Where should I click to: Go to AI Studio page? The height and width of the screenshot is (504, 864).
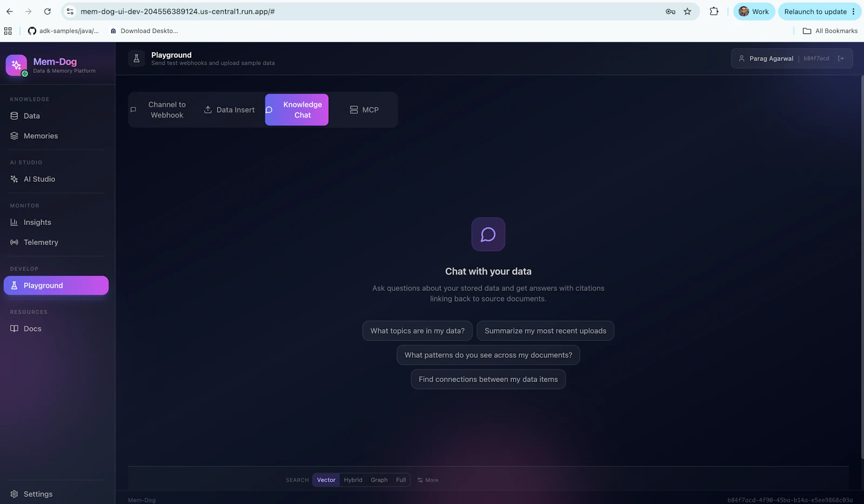coord(56,179)
